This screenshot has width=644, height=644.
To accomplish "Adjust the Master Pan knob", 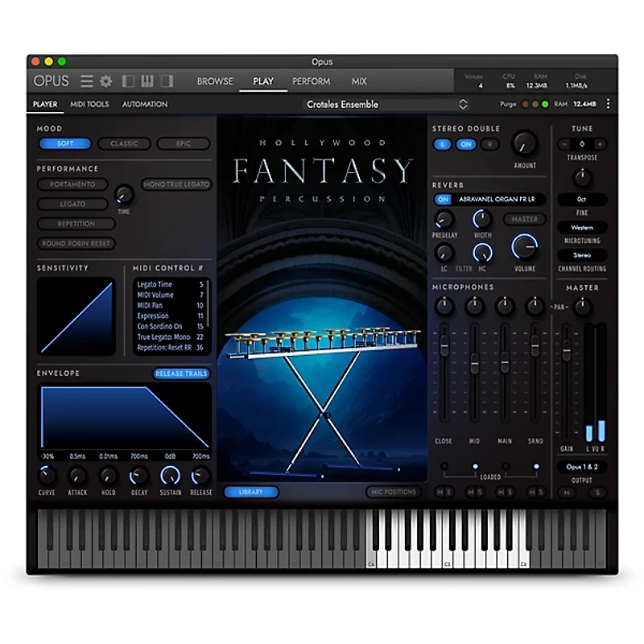I will (582, 307).
